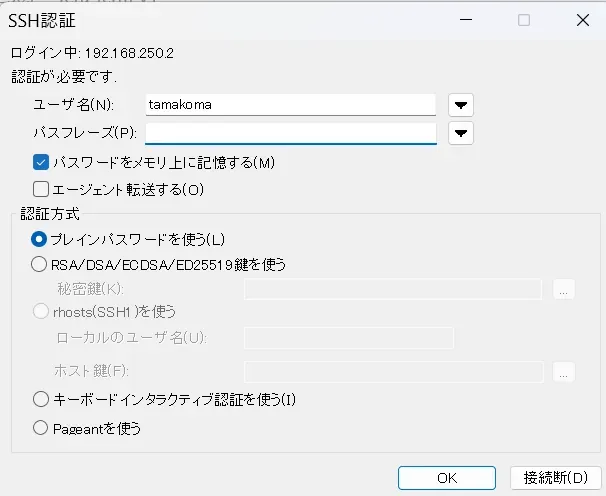606x496 pixels.
Task: Click the maximize button in title bar
Action: [524, 20]
